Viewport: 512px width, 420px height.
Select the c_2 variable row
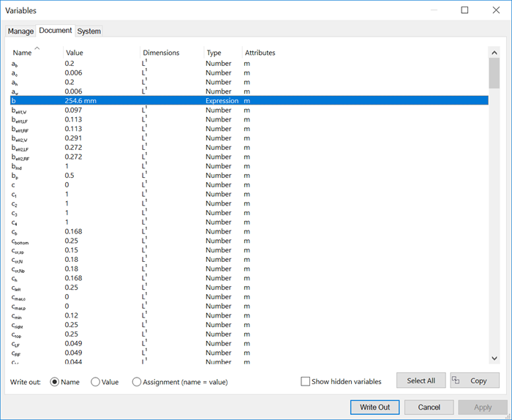249,203
